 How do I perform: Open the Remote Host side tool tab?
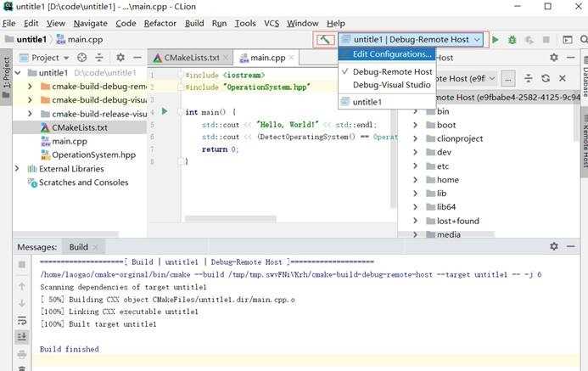click(585, 141)
